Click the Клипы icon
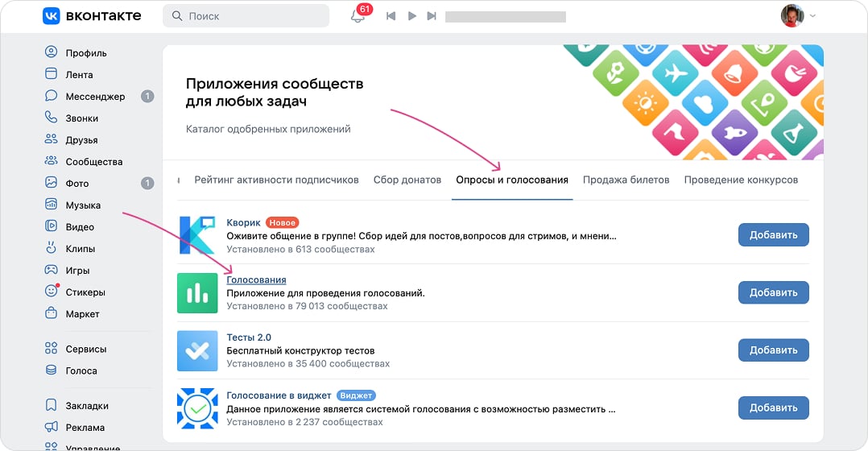Image resolution: width=868 pixels, height=451 pixels. coord(51,248)
